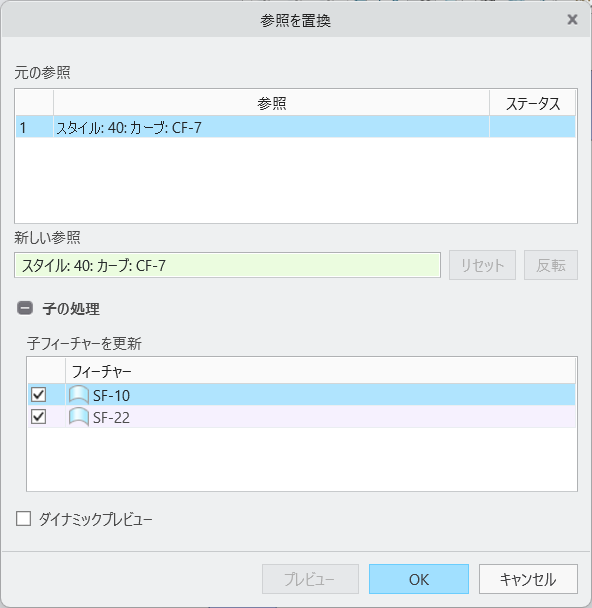Click the status cell of row 1

tap(532, 127)
